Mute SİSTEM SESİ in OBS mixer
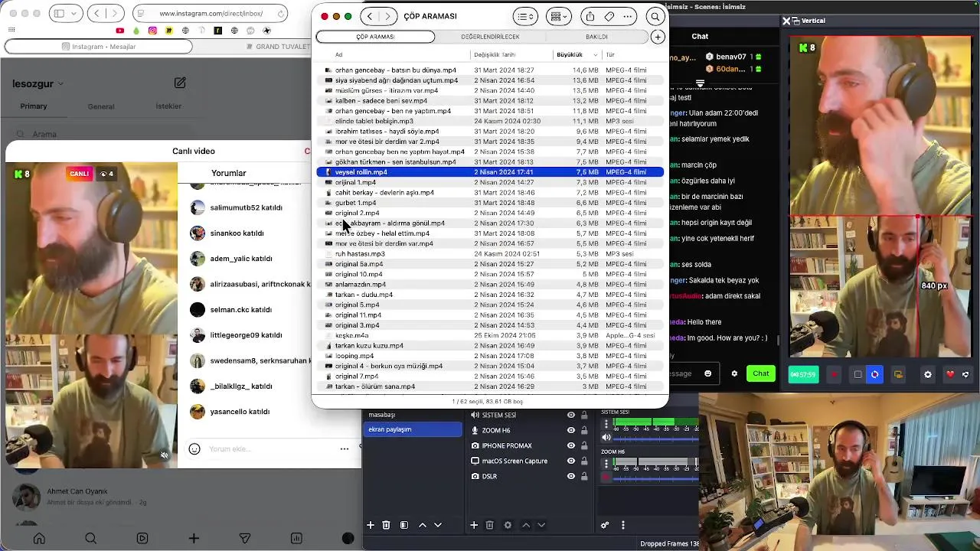Viewport: 980px width, 551px height. pyautogui.click(x=606, y=438)
